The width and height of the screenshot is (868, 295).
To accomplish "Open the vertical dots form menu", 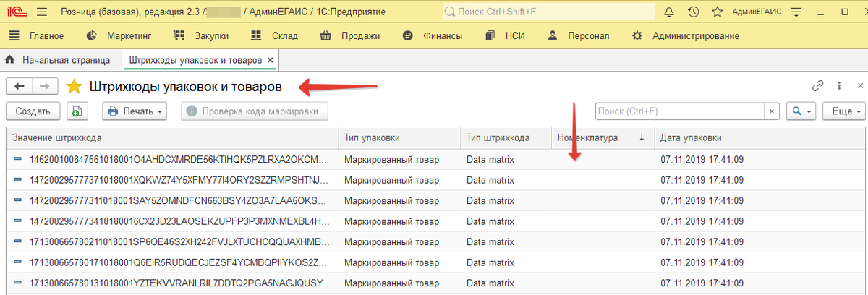I will tap(839, 86).
